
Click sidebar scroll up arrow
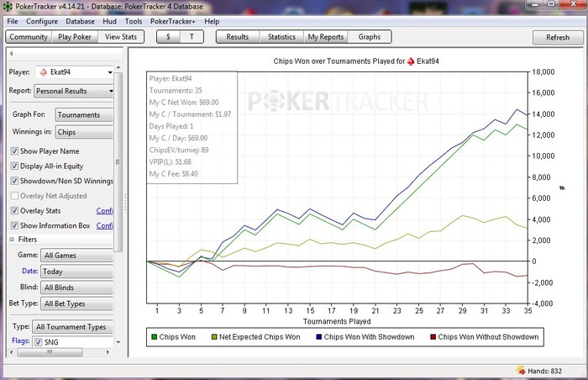pos(118,67)
